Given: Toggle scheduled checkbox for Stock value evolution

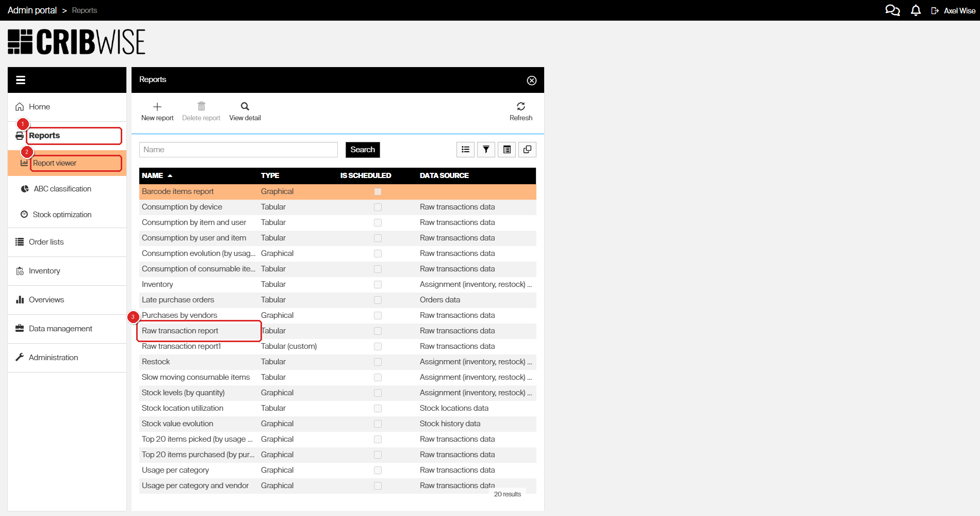Looking at the screenshot, I should (378, 424).
